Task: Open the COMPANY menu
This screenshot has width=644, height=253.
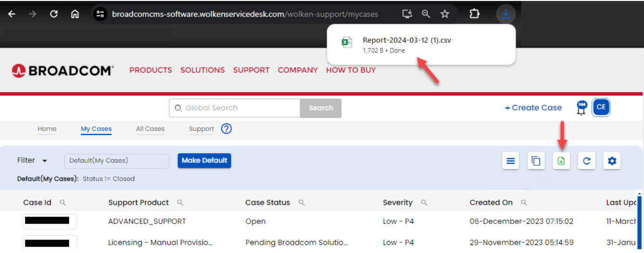Action: [298, 70]
